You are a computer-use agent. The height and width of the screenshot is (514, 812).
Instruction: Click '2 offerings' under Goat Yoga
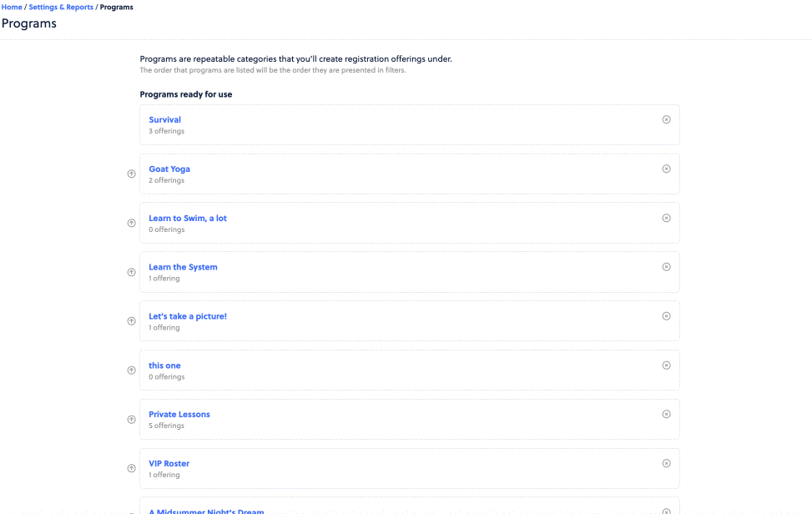tap(167, 180)
